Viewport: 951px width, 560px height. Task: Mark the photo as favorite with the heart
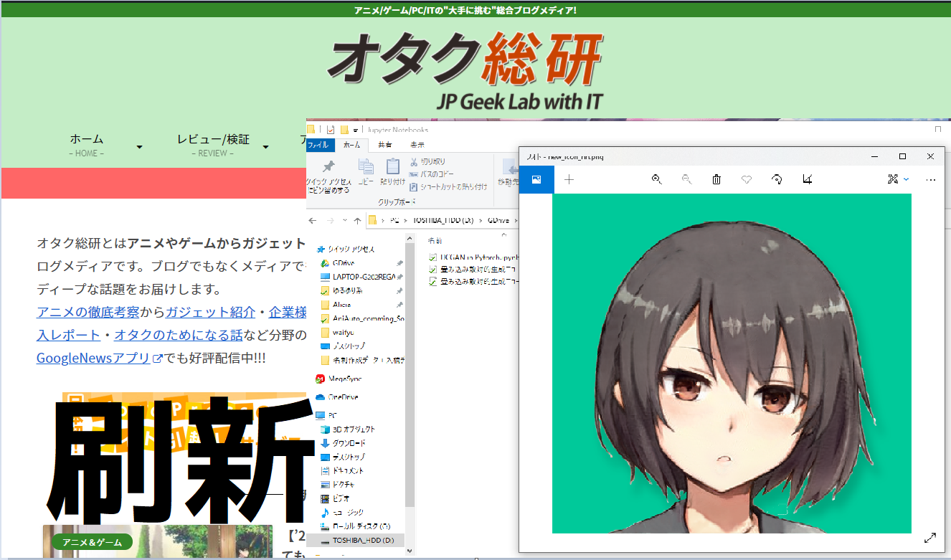747,179
